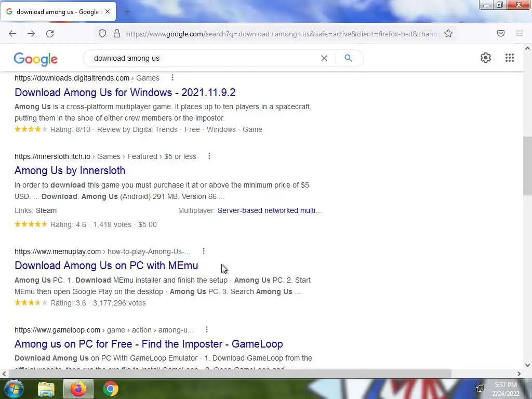Image resolution: width=532 pixels, height=399 pixels.
Task: View site security padlock info
Action: click(x=117, y=34)
